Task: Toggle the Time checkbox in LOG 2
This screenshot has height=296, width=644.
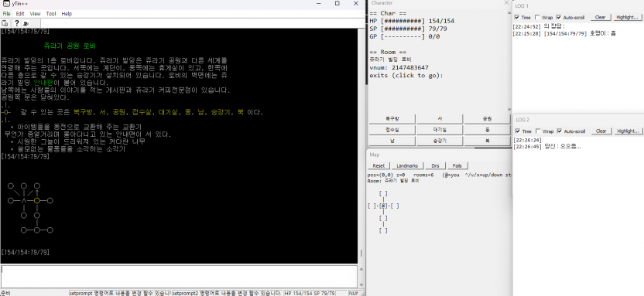Action: [517, 131]
